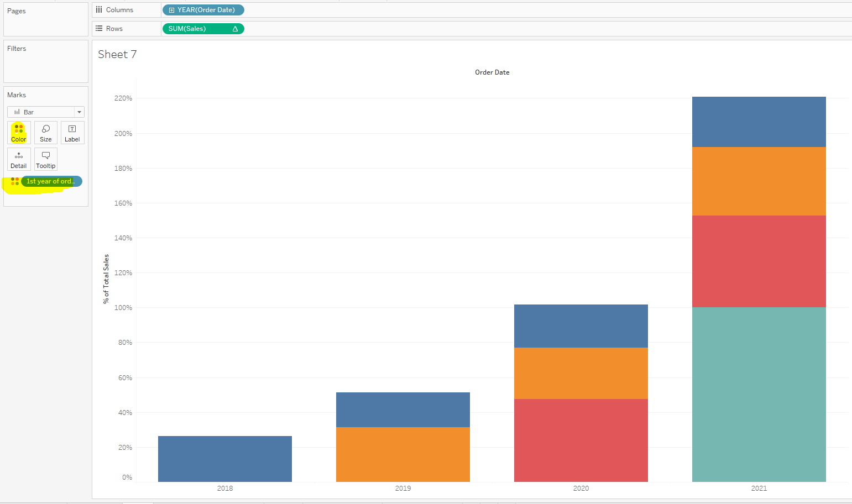Click the 40% axis tick label

point(125,413)
